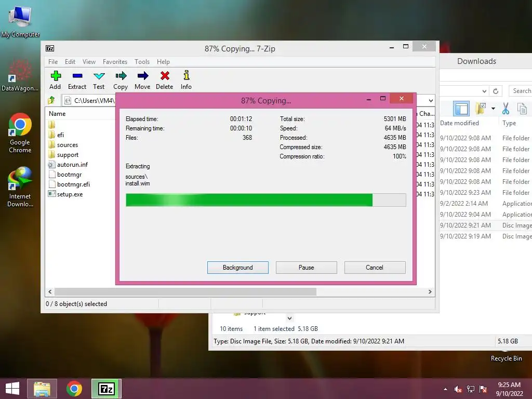
Task: Click the network tray icon
Action: coord(471,389)
